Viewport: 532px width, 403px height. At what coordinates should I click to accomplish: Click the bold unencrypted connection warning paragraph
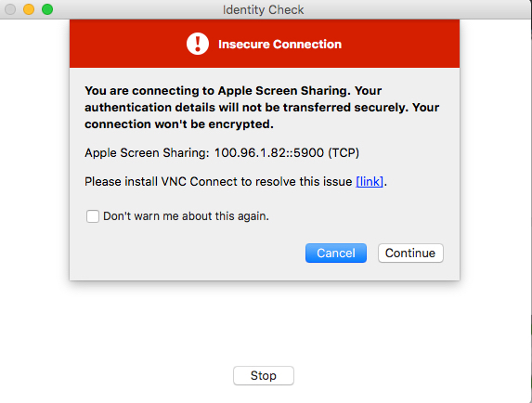tap(262, 107)
